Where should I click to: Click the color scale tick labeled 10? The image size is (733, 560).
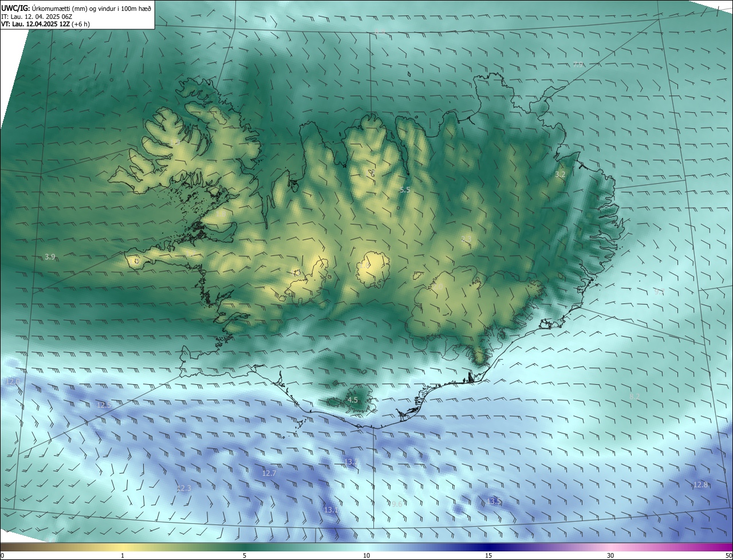[366, 555]
